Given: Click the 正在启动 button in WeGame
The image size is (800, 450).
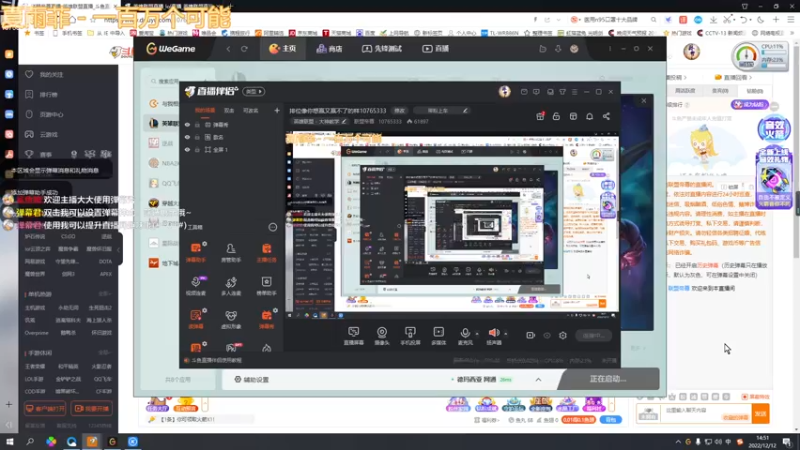Looking at the screenshot, I should (x=608, y=379).
